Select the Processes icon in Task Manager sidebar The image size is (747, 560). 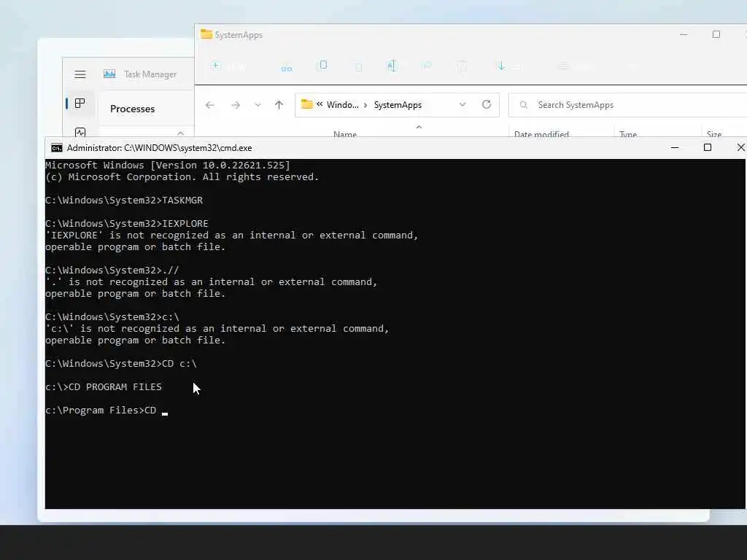point(80,103)
